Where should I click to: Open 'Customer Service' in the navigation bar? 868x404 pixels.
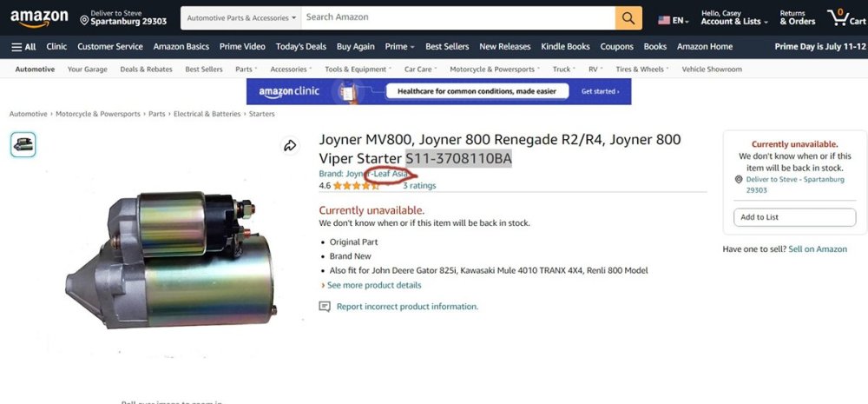coord(110,47)
